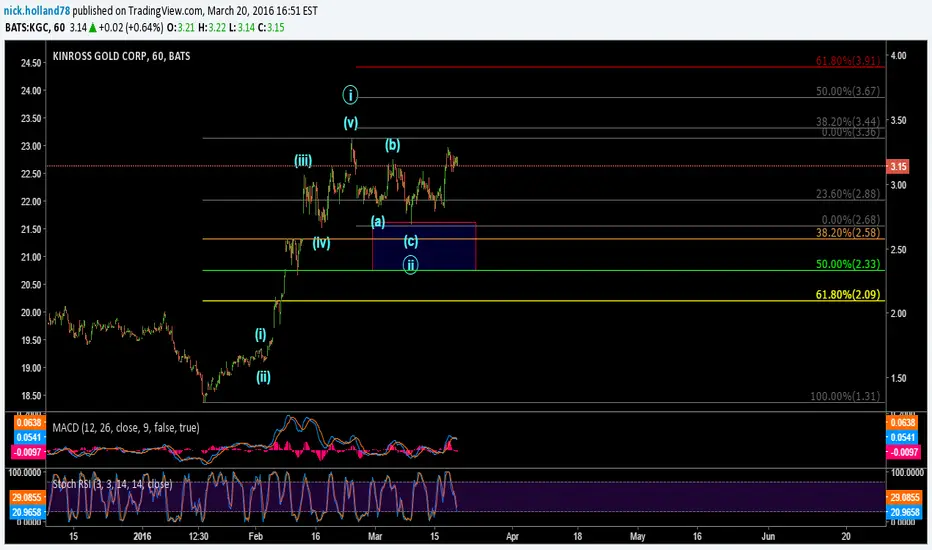Image resolution: width=932 pixels, height=550 pixels.
Task: Click the 2016 time axis label
Action: (x=142, y=536)
